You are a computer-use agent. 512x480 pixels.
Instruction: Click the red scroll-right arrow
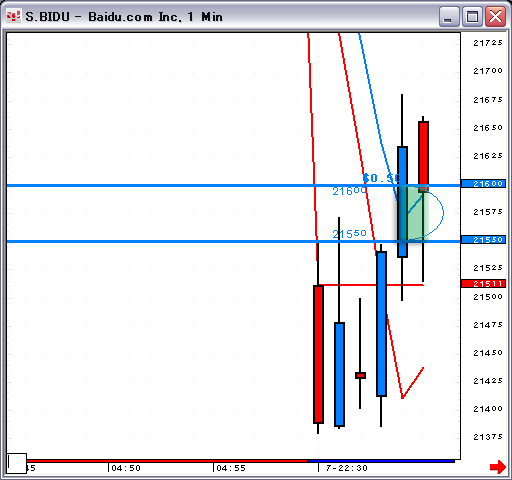(498, 467)
